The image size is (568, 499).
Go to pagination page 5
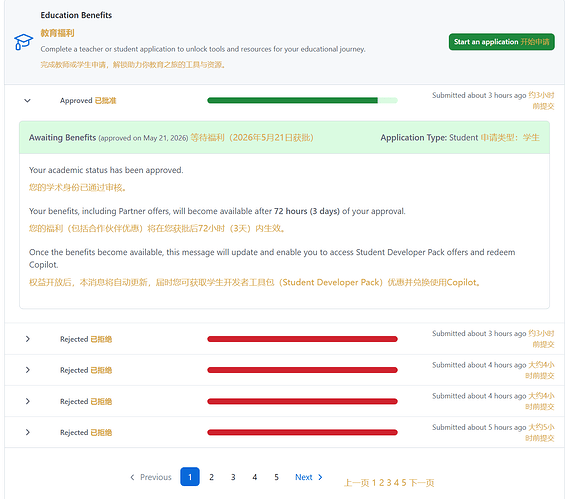tap(276, 477)
